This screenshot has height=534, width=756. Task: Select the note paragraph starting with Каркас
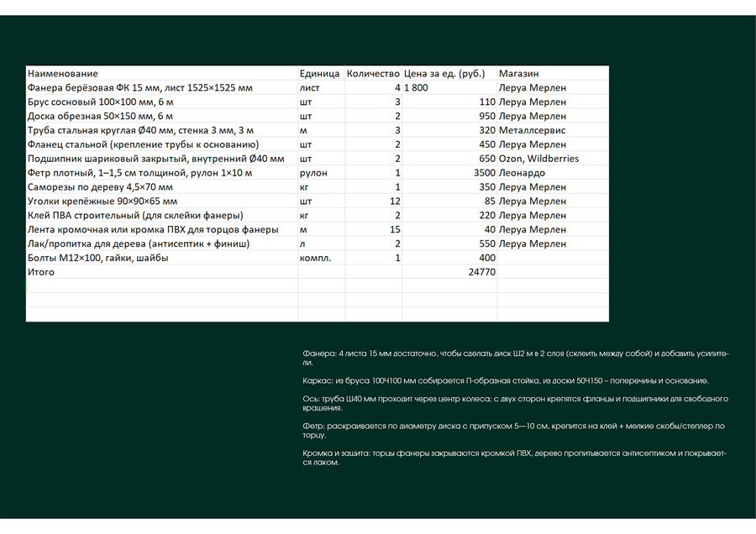click(x=506, y=380)
